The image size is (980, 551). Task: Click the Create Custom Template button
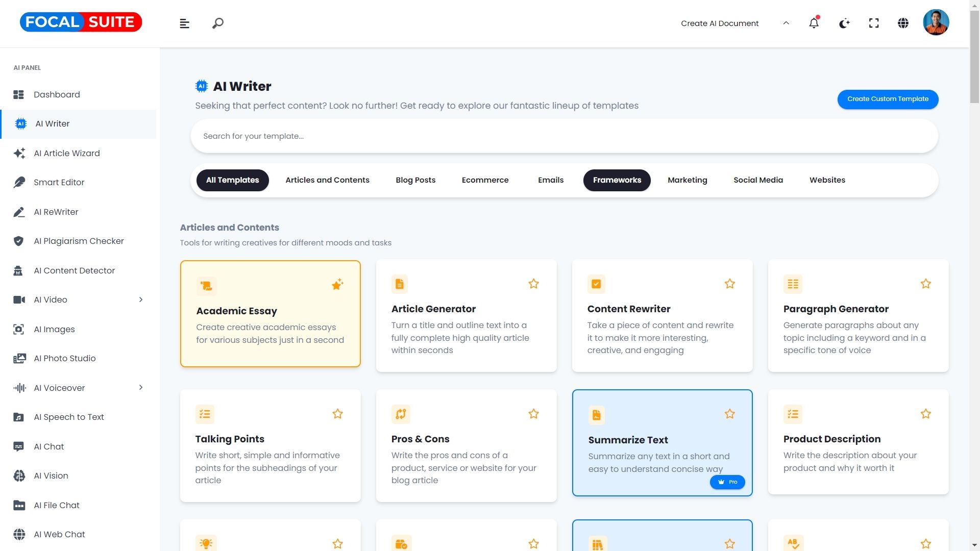[x=888, y=99]
